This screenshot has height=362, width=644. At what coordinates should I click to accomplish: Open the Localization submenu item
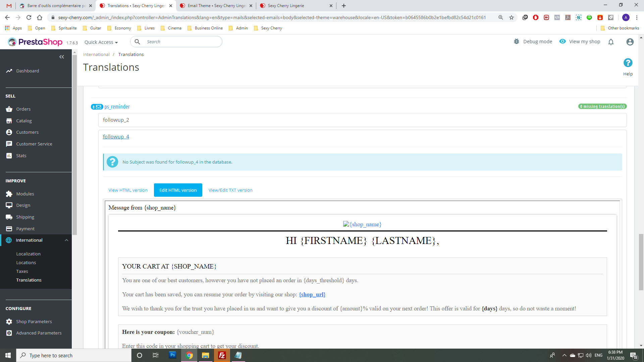coord(28,254)
